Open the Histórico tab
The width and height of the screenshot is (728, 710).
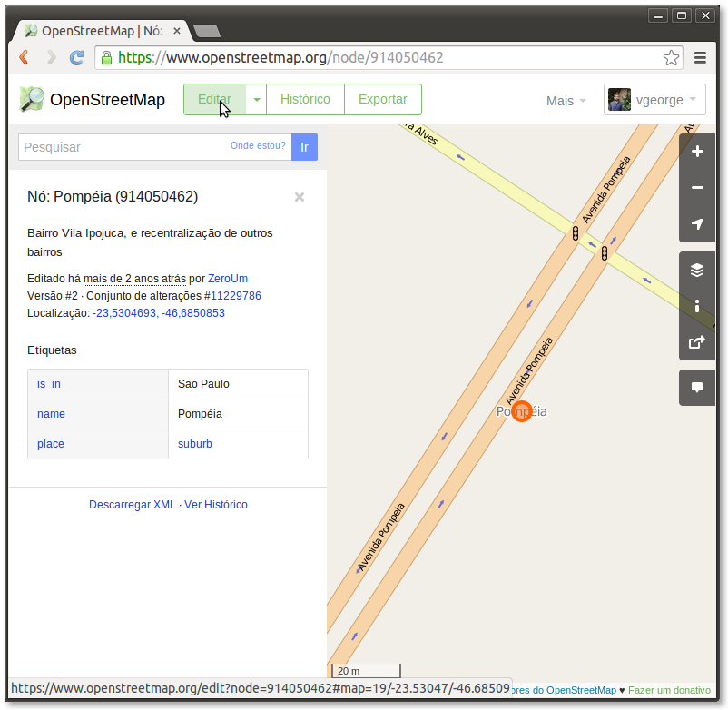coord(306,99)
